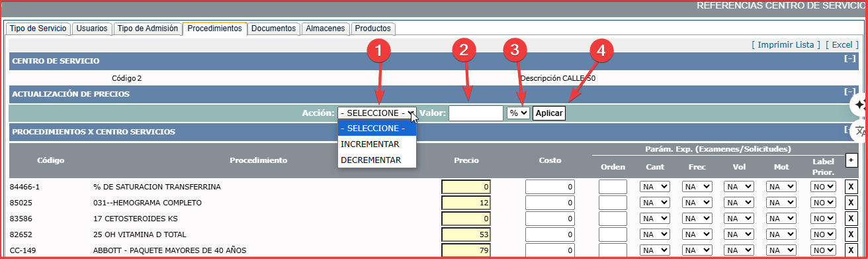Open the Vol dropdown for 17 CETOSTEROIDES KS
The height and width of the screenshot is (259, 868).
[x=739, y=219]
